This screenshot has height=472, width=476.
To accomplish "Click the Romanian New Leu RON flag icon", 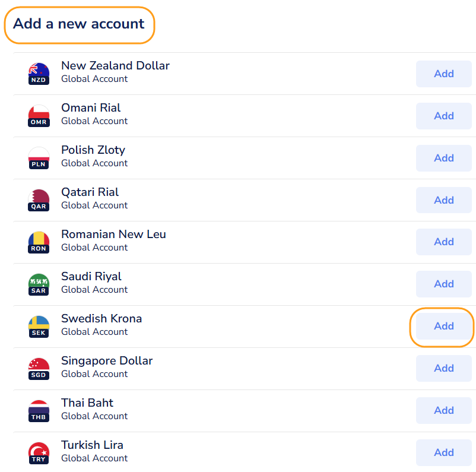I will point(39,242).
